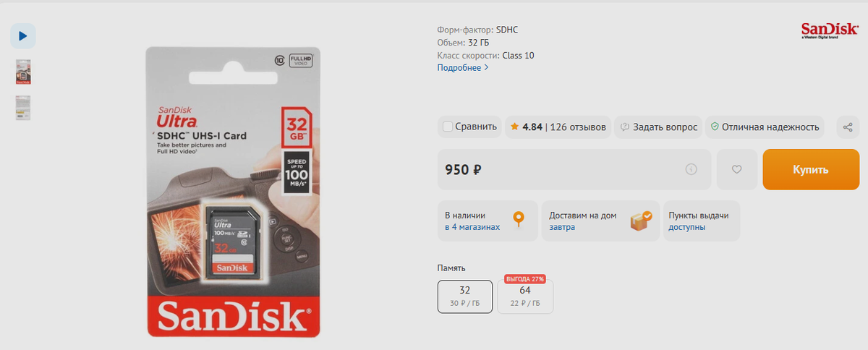Tick the Сравнить checkbox
Image resolution: width=868 pixels, height=350 pixels.
pyautogui.click(x=448, y=127)
